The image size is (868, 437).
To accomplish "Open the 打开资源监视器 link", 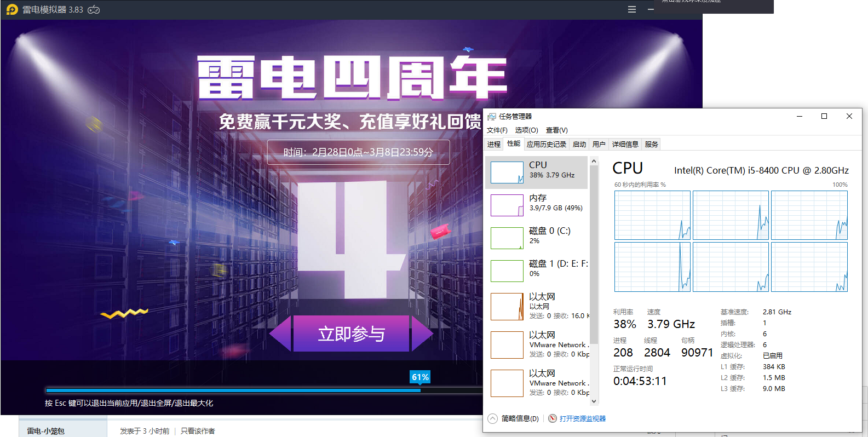I will click(x=582, y=419).
